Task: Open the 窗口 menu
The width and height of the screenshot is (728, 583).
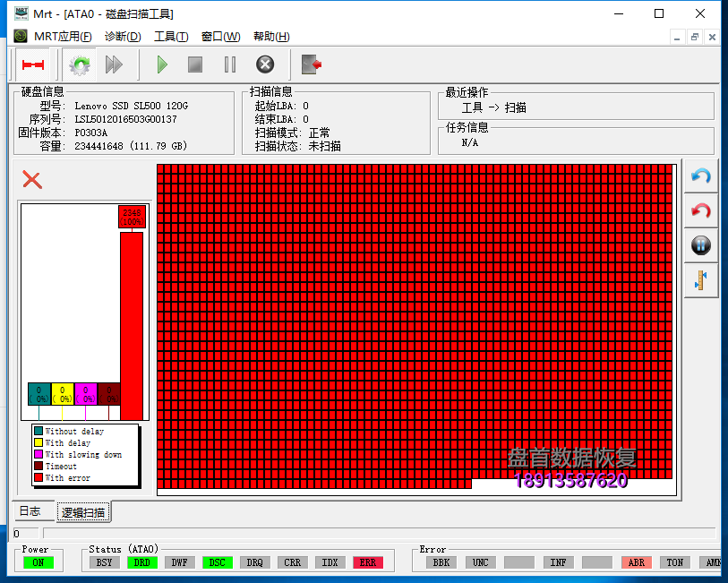Action: [x=220, y=37]
